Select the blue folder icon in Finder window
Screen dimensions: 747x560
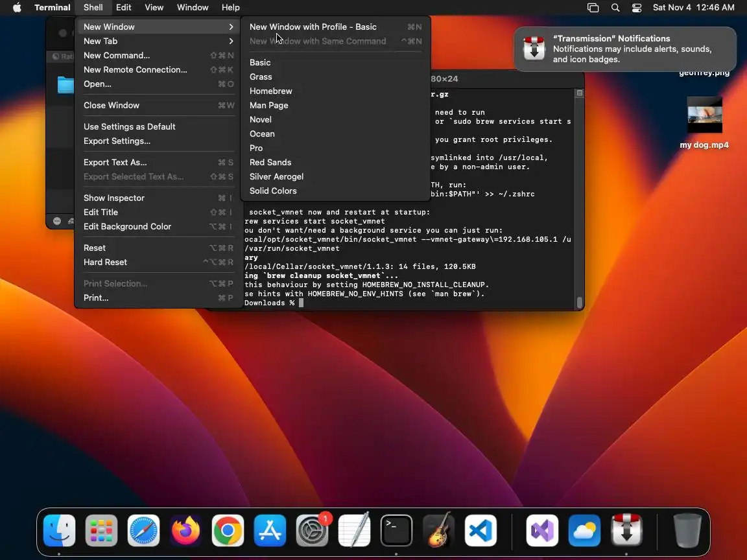click(x=65, y=86)
